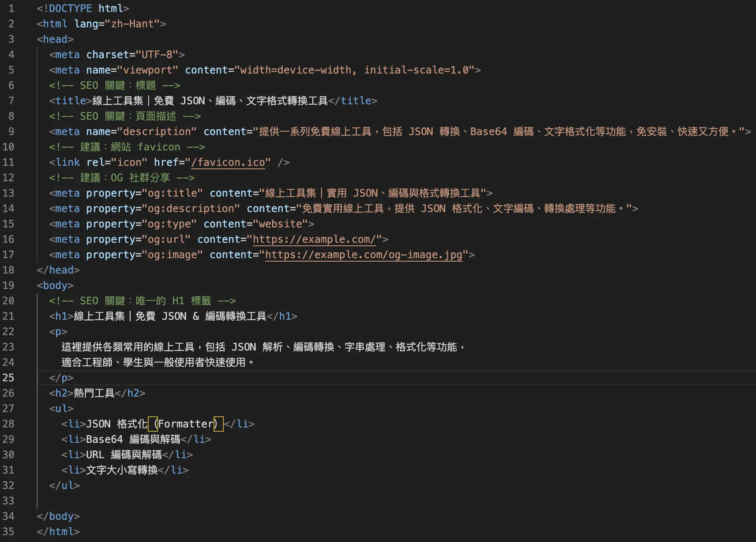Image resolution: width=756 pixels, height=542 pixels.
Task: Click line number 1 in the gutter
Action: pyautogui.click(x=11, y=9)
